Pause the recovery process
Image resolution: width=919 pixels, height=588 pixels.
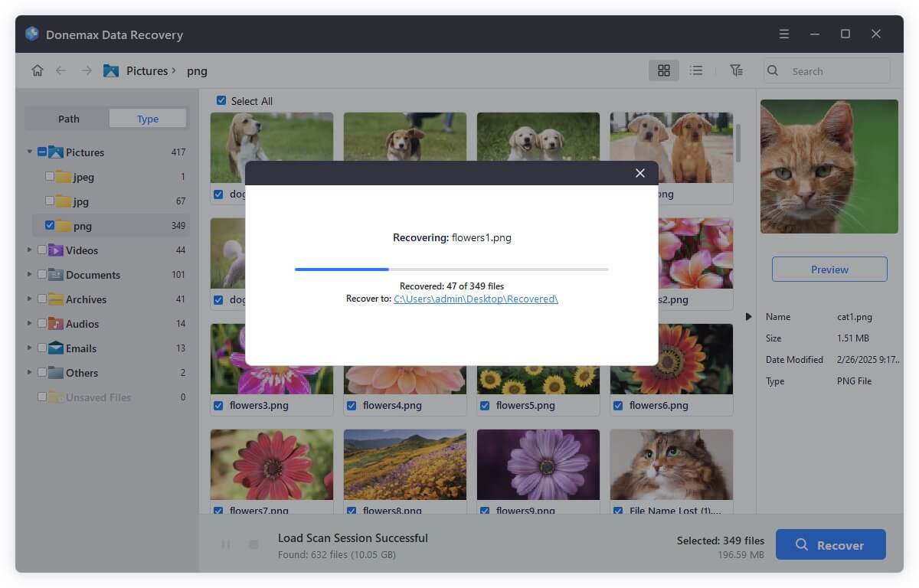[x=226, y=544]
